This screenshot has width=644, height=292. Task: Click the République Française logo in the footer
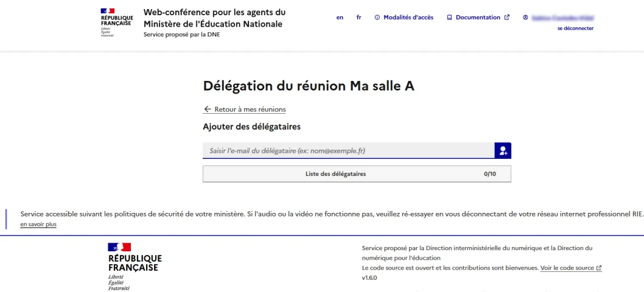135,266
